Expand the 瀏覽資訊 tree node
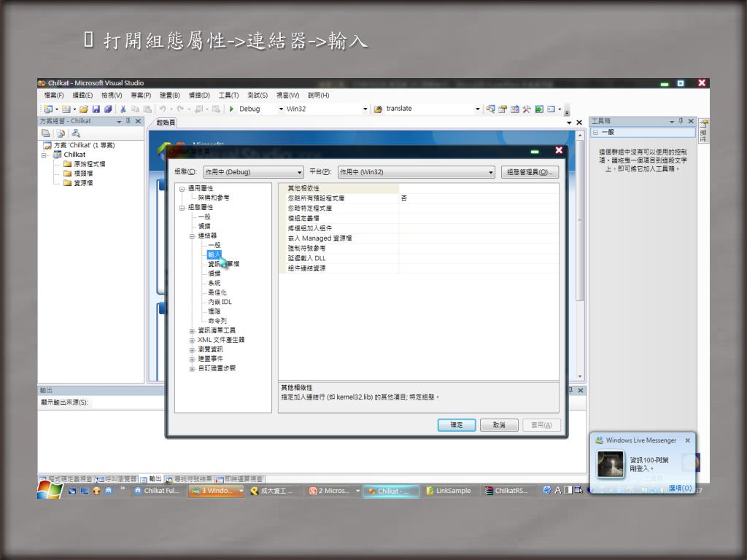Viewport: 747px width, 560px height. tap(192, 350)
